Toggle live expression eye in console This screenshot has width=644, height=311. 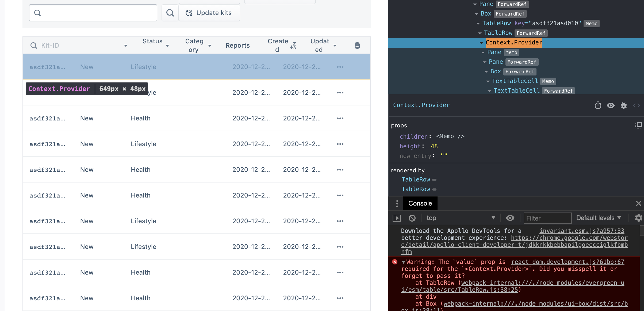pos(510,218)
